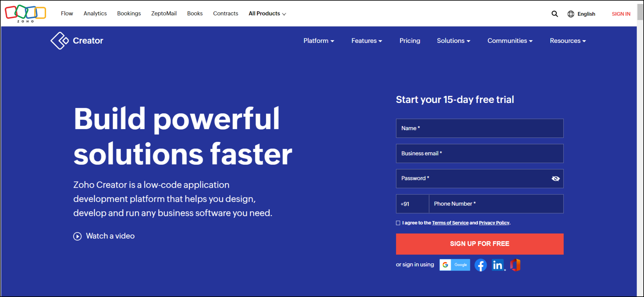This screenshot has width=644, height=297.
Task: Click the SIGN IN link
Action: (621, 14)
